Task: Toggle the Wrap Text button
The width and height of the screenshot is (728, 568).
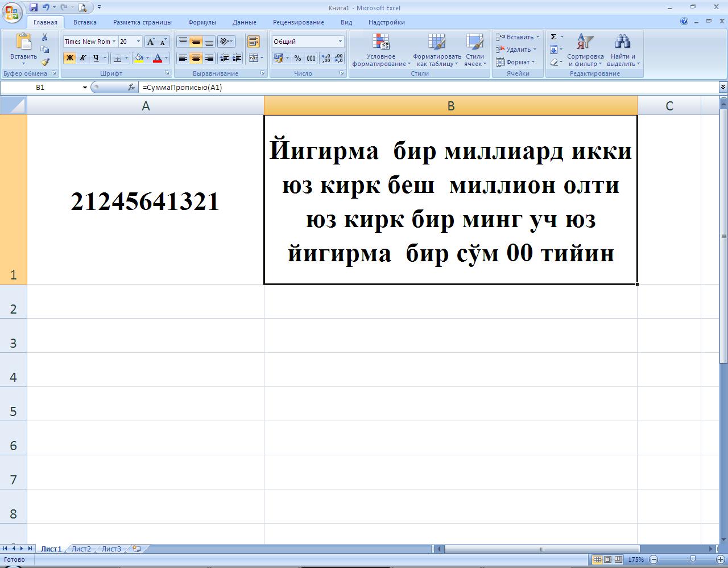Action: coord(253,42)
